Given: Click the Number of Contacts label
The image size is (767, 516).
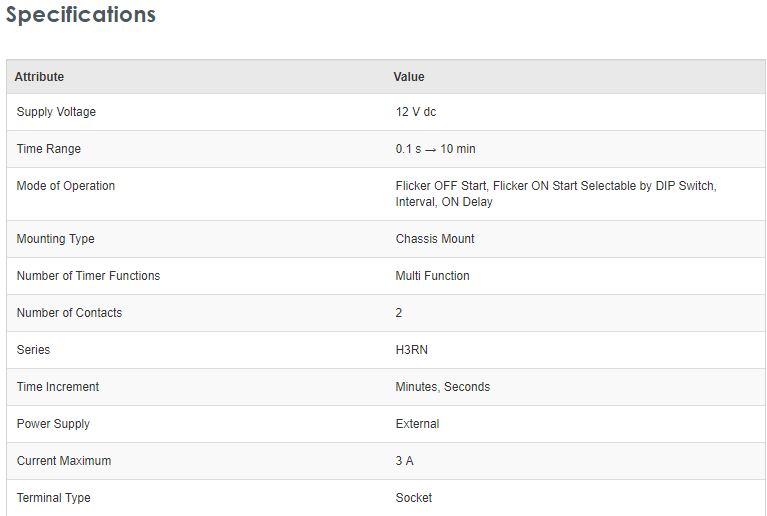Looking at the screenshot, I should tap(69, 313).
